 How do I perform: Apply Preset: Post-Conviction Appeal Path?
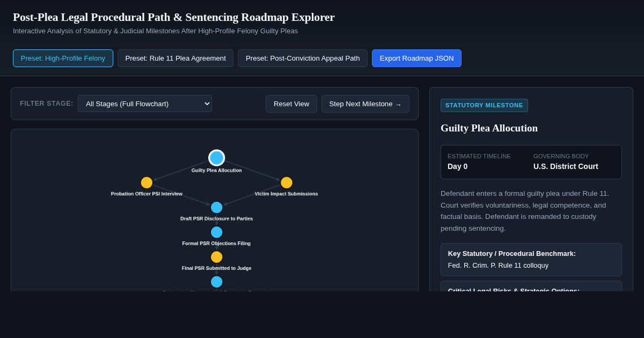[303, 58]
